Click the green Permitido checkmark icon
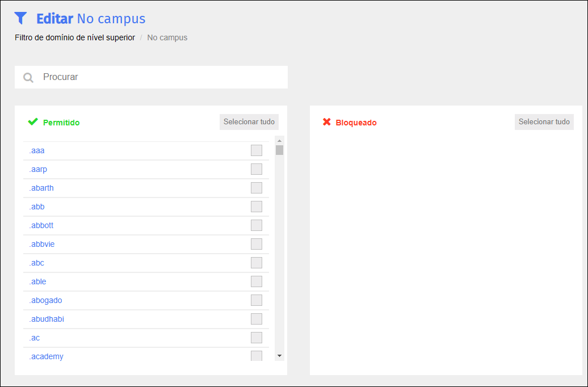The image size is (588, 387). pos(33,121)
